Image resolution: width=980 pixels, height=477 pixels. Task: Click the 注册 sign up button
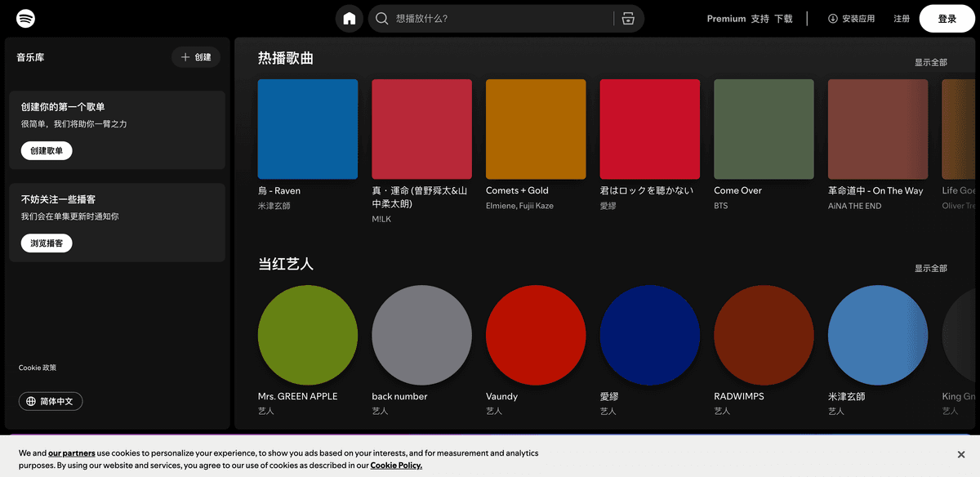(902, 19)
